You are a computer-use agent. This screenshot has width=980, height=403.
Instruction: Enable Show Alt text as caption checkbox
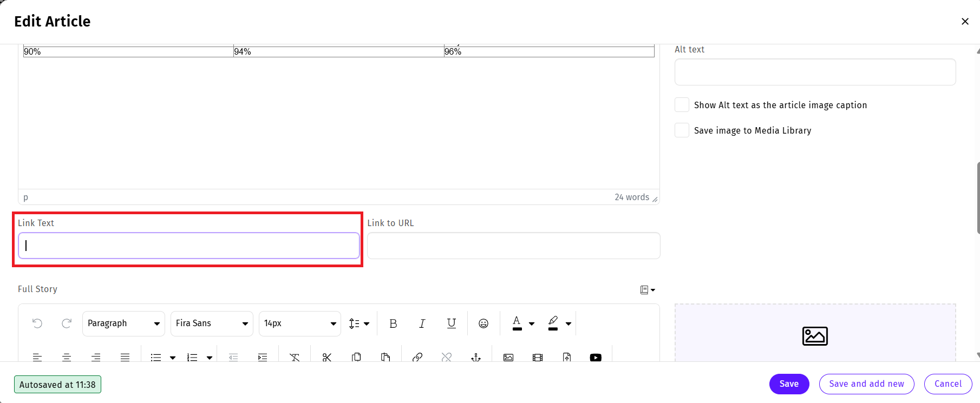[682, 105]
